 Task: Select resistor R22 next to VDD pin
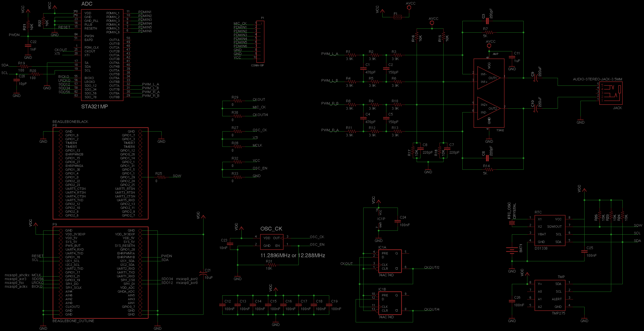(43, 21)
